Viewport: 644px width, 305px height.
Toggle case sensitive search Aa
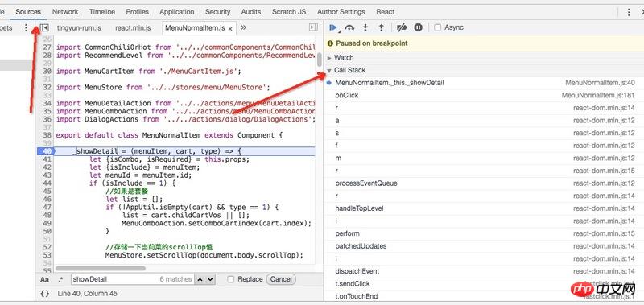pos(44,279)
